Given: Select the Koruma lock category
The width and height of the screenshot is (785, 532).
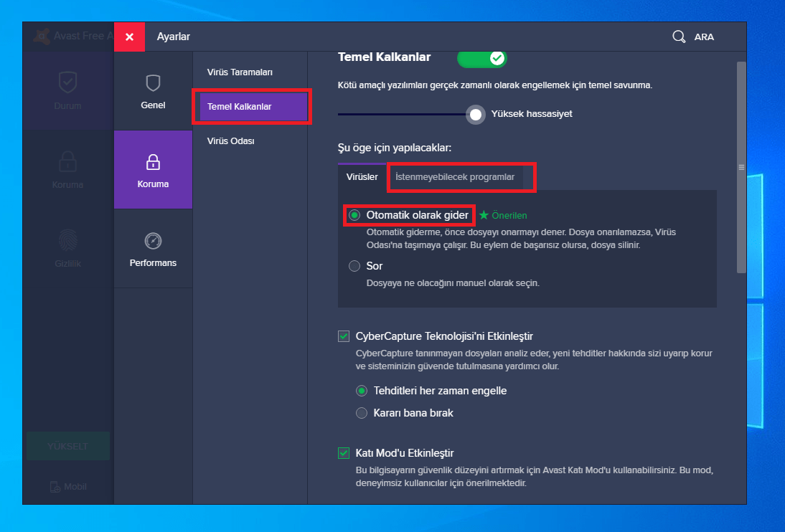Looking at the screenshot, I should click(x=153, y=170).
